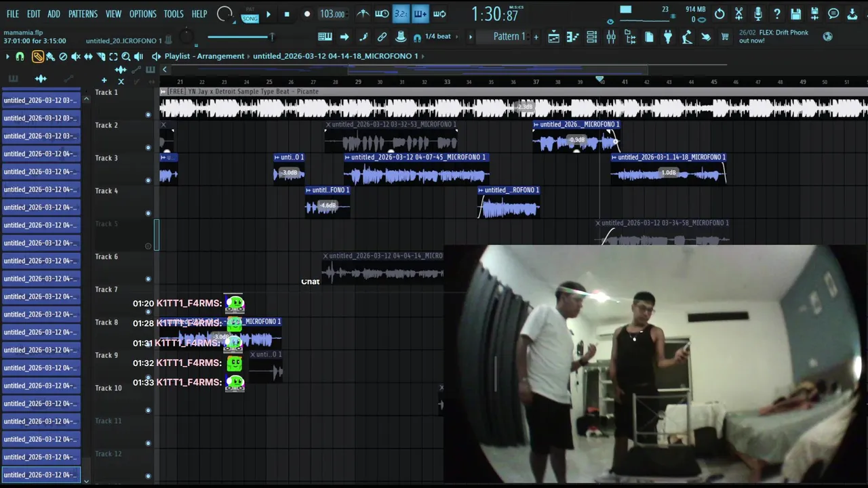Mute Track 2 with its green dot
This screenshot has width=868, height=488.
click(x=148, y=147)
